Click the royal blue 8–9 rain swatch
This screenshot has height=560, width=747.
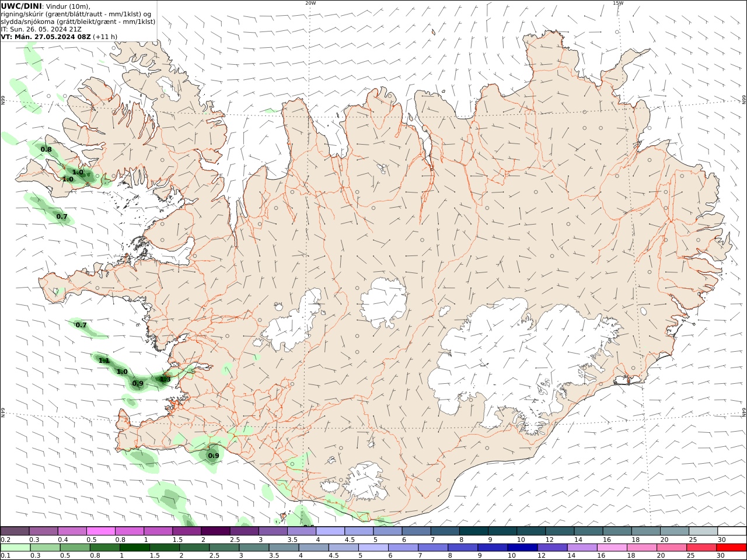(x=463, y=548)
